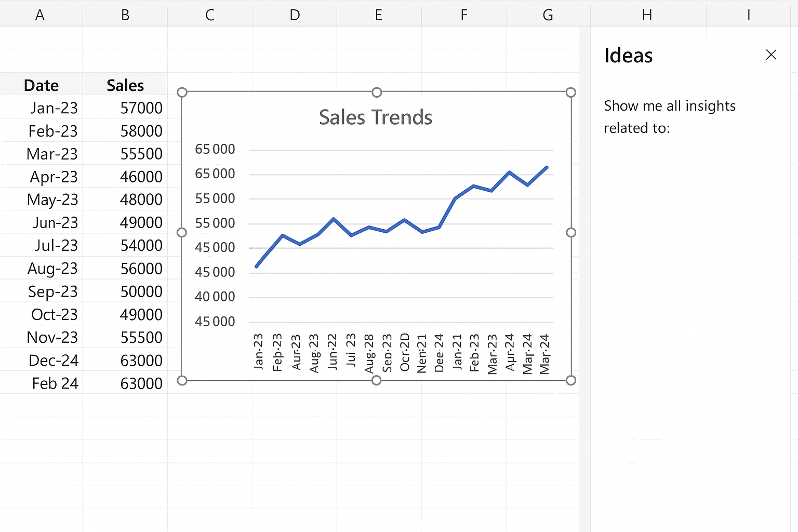Select column H header

pyautogui.click(x=647, y=15)
